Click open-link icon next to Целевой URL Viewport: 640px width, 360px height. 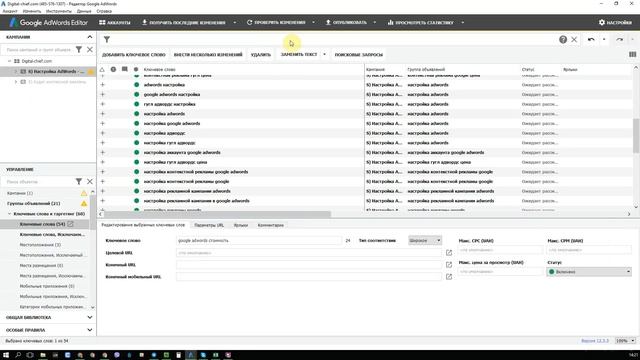(x=449, y=253)
